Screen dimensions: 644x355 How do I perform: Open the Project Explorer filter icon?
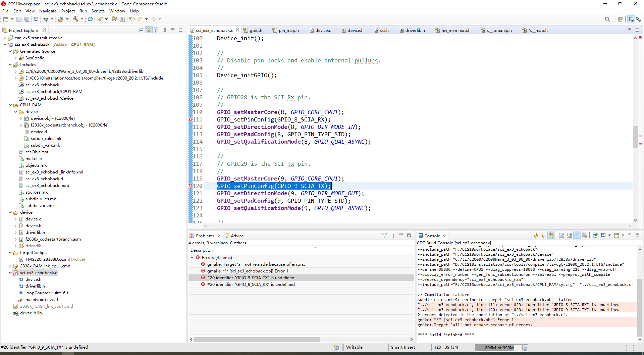[x=156, y=30]
